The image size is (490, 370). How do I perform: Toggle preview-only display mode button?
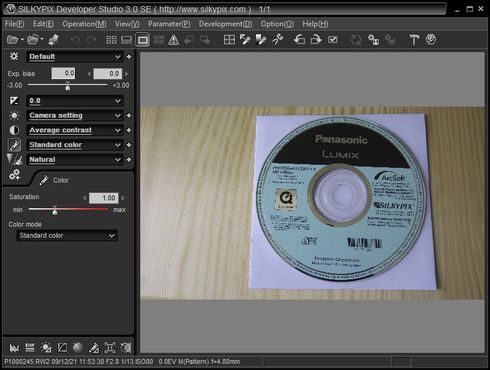pyautogui.click(x=143, y=40)
